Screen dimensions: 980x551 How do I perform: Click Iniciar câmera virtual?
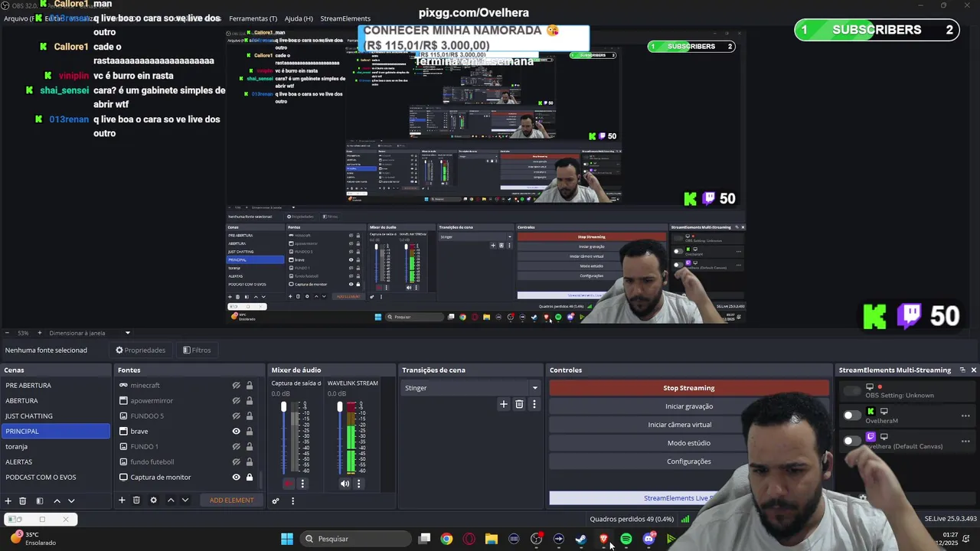(680, 425)
